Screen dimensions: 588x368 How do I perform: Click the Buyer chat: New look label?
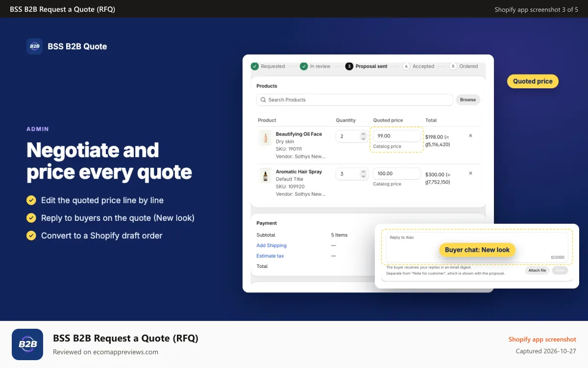(477, 250)
